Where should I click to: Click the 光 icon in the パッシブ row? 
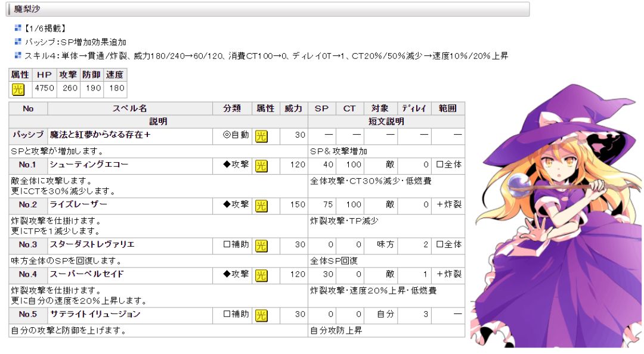tap(261, 136)
